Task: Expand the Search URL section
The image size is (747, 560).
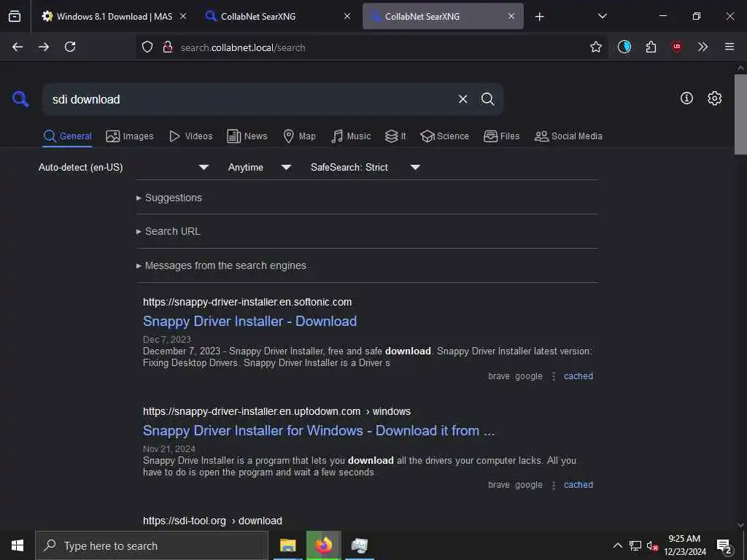Action: coord(172,231)
